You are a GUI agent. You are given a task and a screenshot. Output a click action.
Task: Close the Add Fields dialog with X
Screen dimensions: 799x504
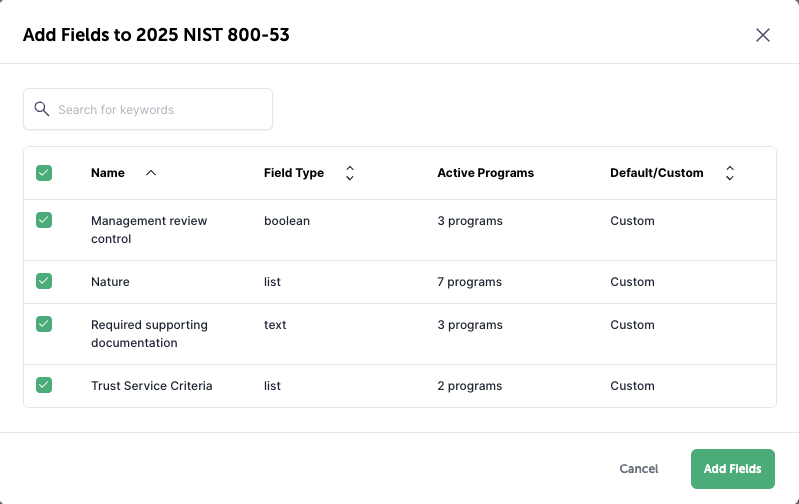pyautogui.click(x=763, y=35)
